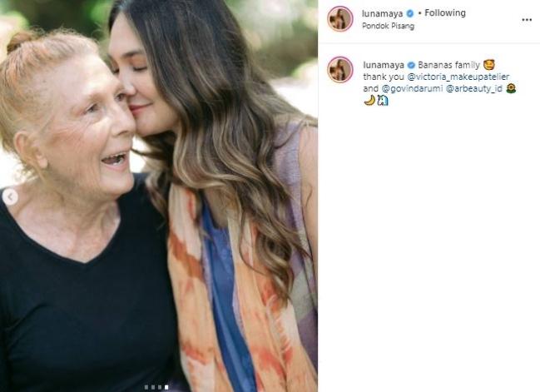540x392 pixels.
Task: Click verified badge in the caption line
Action: pos(410,64)
